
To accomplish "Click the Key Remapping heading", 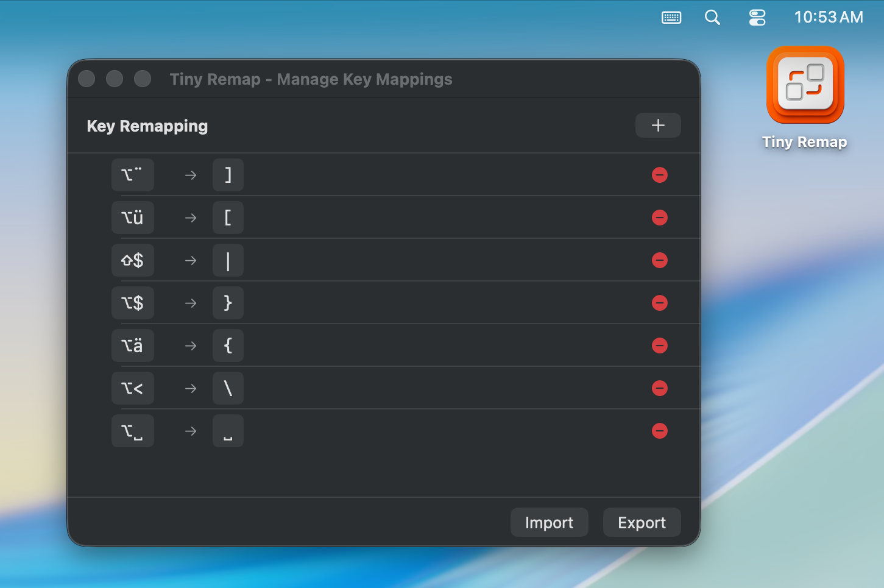I will pyautogui.click(x=147, y=126).
